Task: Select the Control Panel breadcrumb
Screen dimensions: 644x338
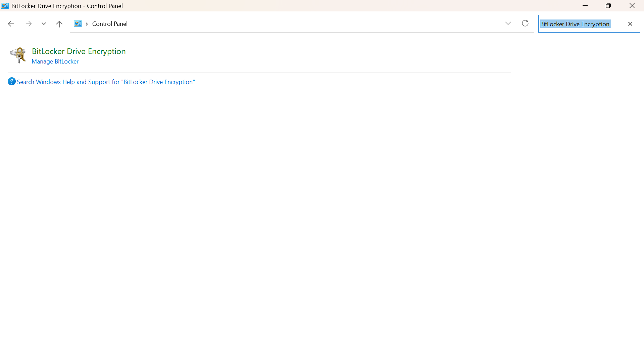Action: click(110, 24)
